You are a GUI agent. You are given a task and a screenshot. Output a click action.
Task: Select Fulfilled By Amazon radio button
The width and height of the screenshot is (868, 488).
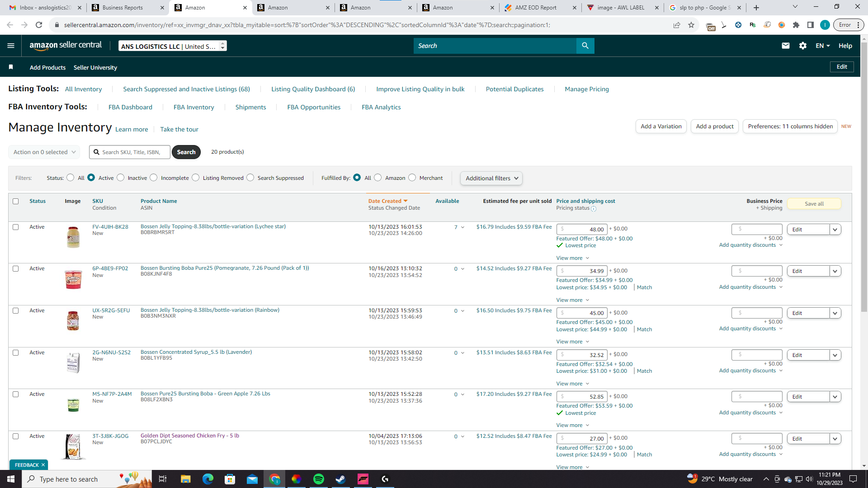pos(378,178)
